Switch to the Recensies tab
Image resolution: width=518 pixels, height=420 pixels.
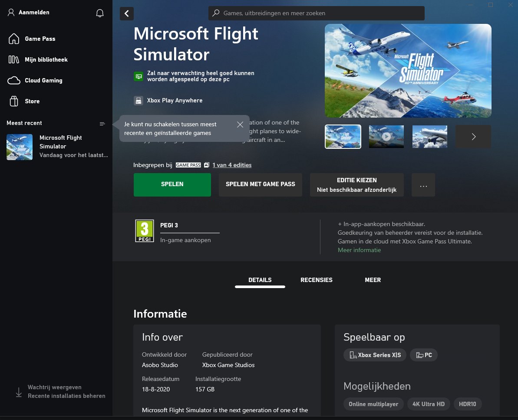click(x=316, y=280)
